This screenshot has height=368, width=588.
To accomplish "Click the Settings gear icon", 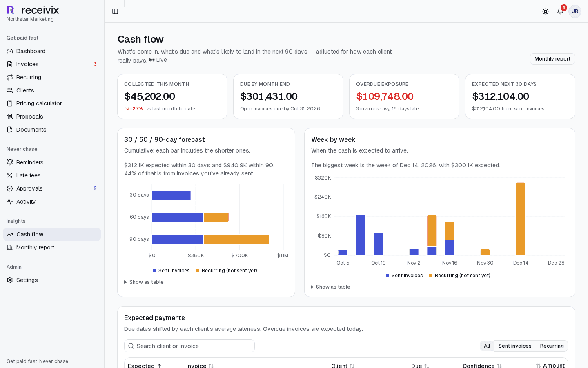I will pos(10,280).
